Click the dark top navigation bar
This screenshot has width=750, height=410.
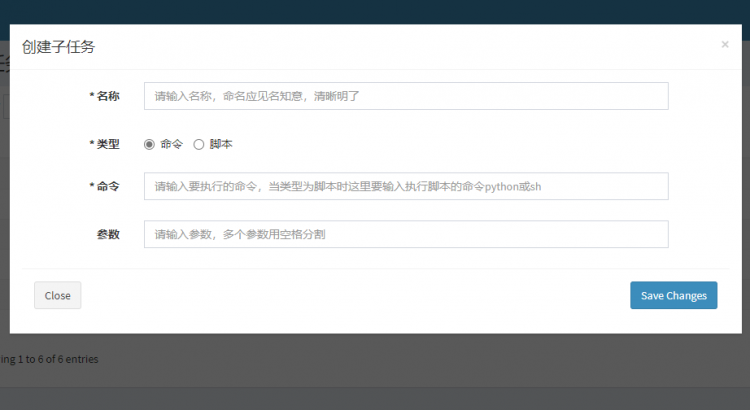click(x=375, y=11)
